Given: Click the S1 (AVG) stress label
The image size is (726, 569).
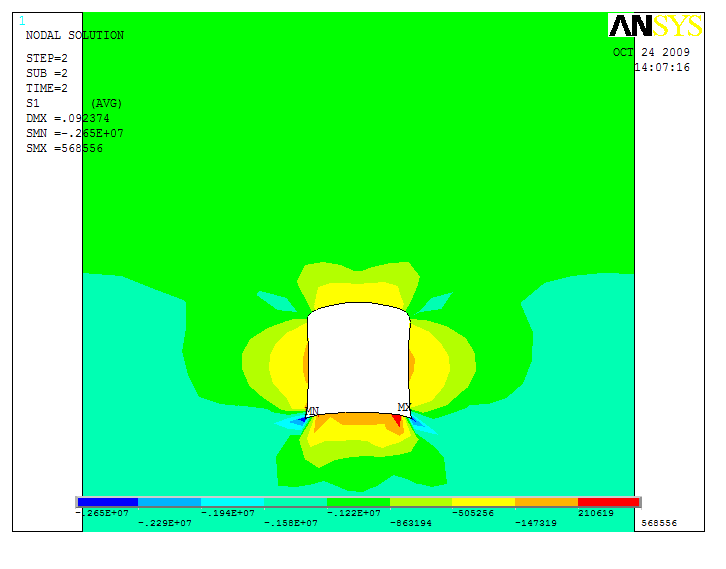Looking at the screenshot, I should point(73,103).
